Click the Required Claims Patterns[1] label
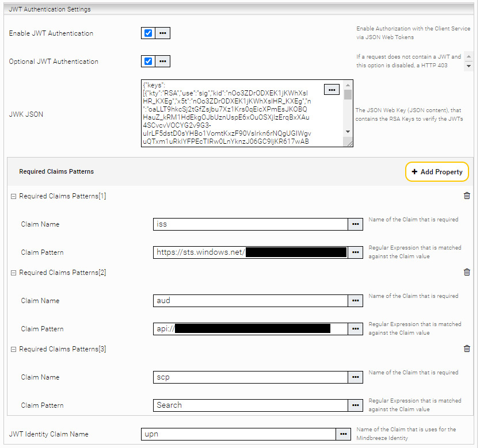 (63, 196)
